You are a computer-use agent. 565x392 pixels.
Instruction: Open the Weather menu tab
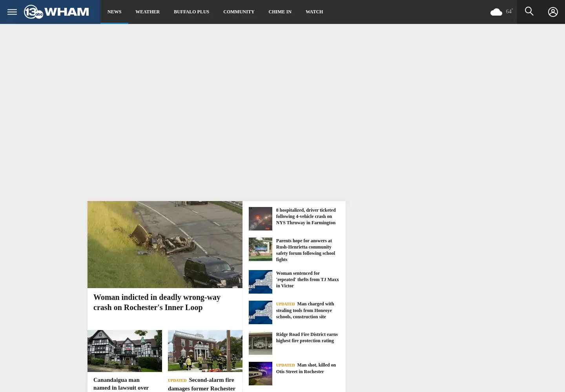148,12
